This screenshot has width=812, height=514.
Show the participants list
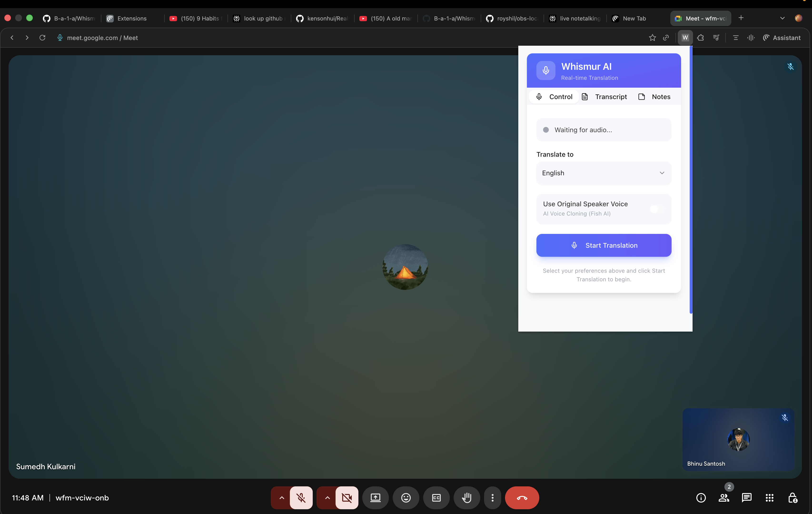pos(723,498)
